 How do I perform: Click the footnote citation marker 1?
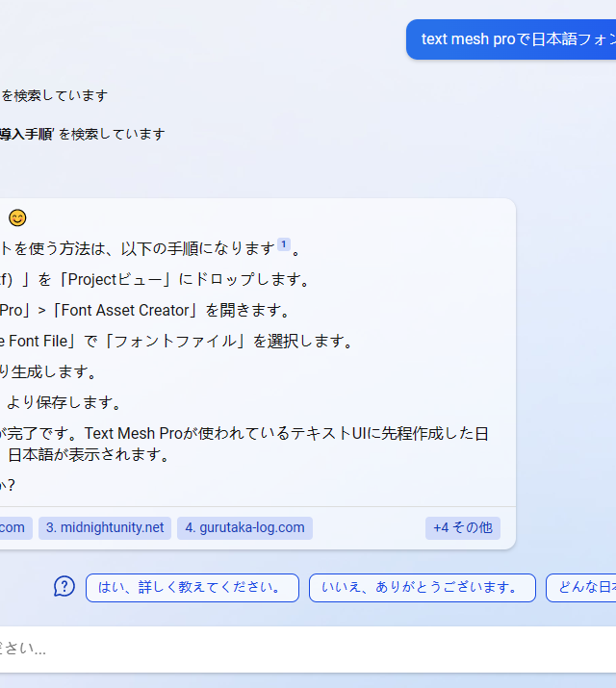(x=284, y=244)
